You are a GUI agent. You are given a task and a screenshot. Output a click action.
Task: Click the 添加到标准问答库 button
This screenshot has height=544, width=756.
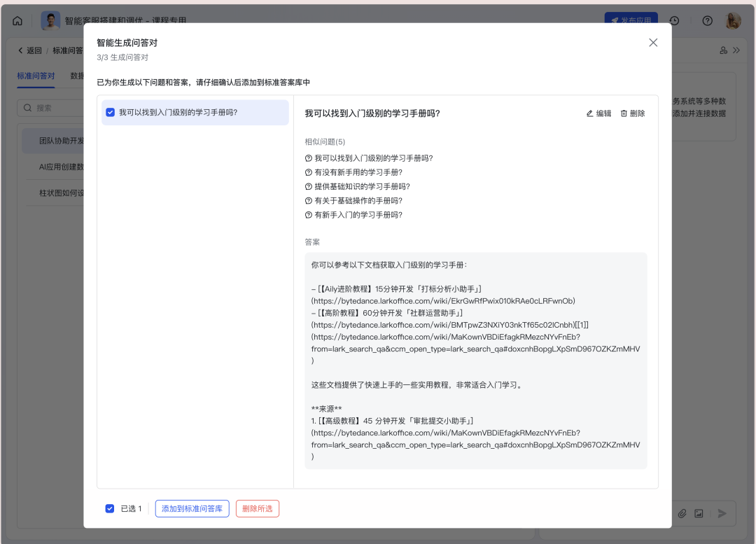[x=192, y=509]
